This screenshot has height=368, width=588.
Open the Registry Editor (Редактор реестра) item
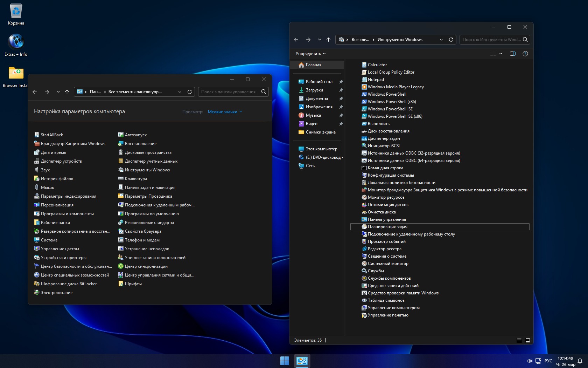coord(384,249)
